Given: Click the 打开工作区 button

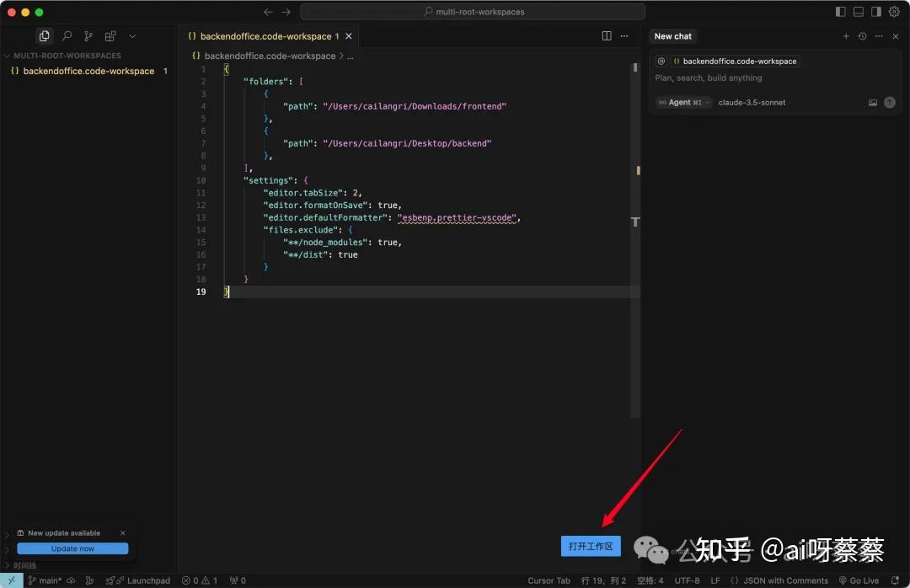Looking at the screenshot, I should (x=591, y=545).
